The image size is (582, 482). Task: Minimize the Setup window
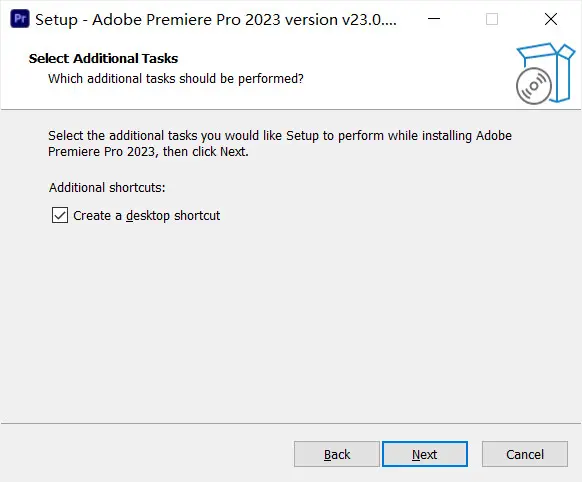click(x=434, y=19)
